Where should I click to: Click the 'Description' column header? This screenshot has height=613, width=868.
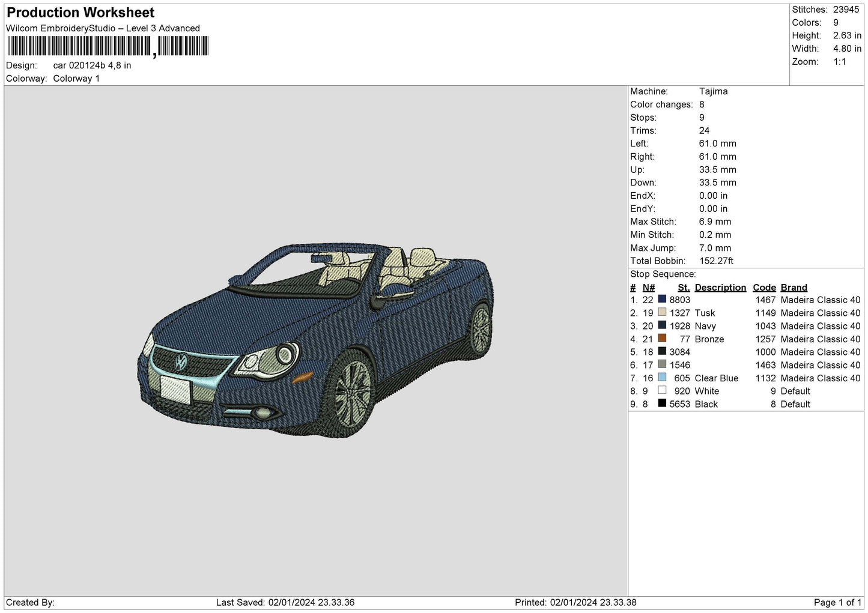coord(720,288)
